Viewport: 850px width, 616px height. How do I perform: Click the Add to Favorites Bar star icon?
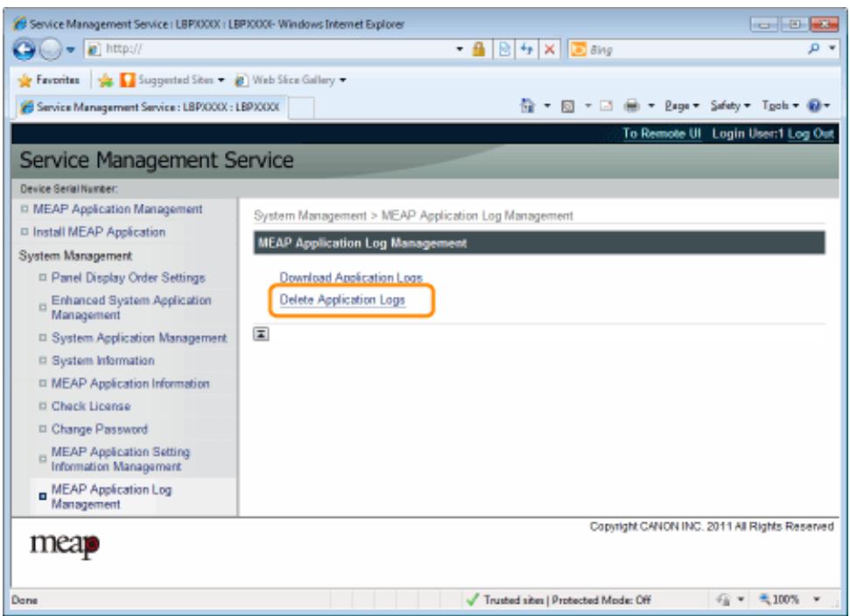(x=105, y=80)
